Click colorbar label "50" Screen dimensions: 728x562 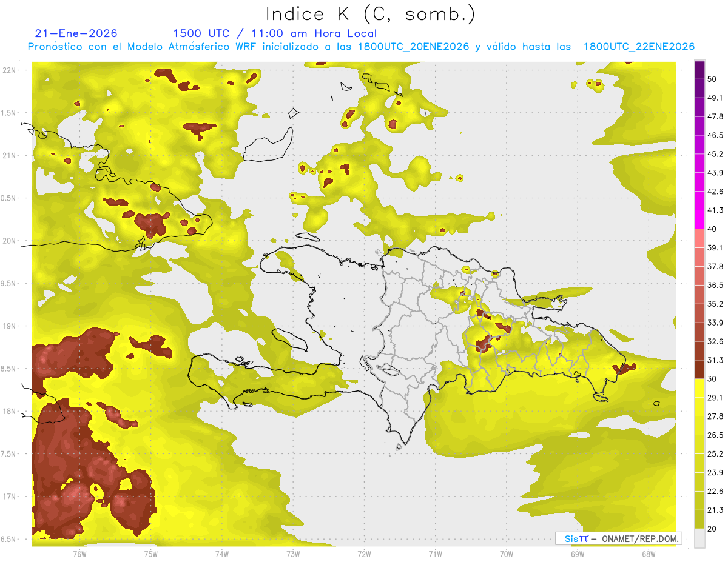(x=713, y=79)
